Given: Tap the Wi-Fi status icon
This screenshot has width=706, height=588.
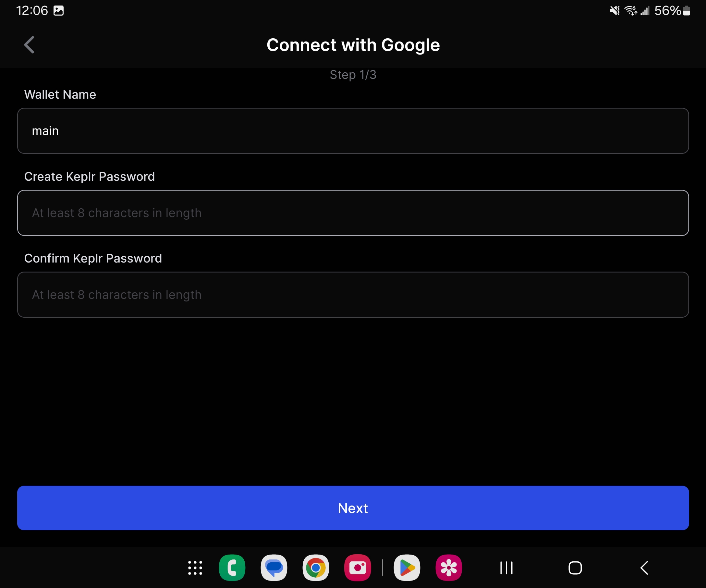Looking at the screenshot, I should click(630, 11).
